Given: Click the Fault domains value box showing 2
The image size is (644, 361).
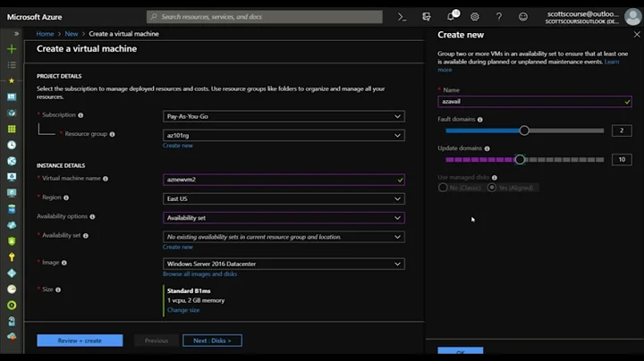Looking at the screenshot, I should pyautogui.click(x=622, y=130).
